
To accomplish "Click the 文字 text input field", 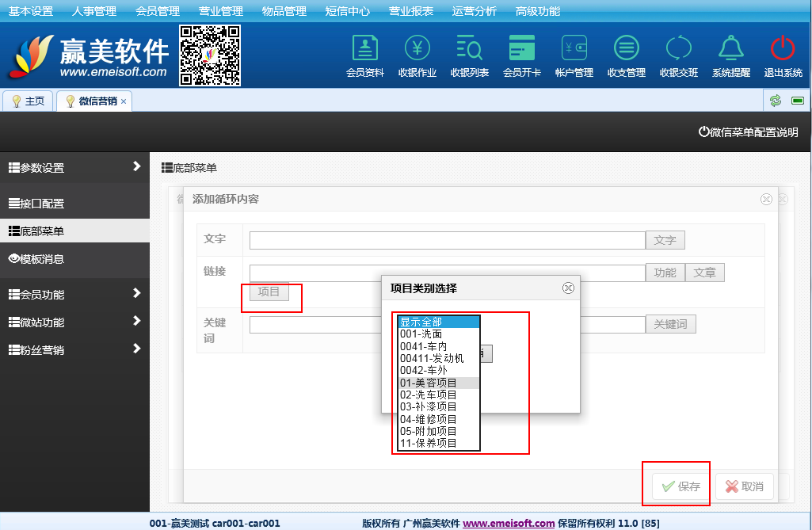I will point(447,240).
